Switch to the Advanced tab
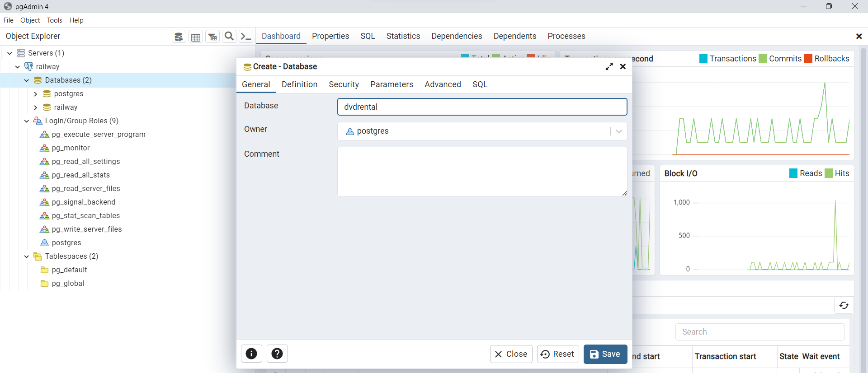This screenshot has height=373, width=868. [443, 84]
